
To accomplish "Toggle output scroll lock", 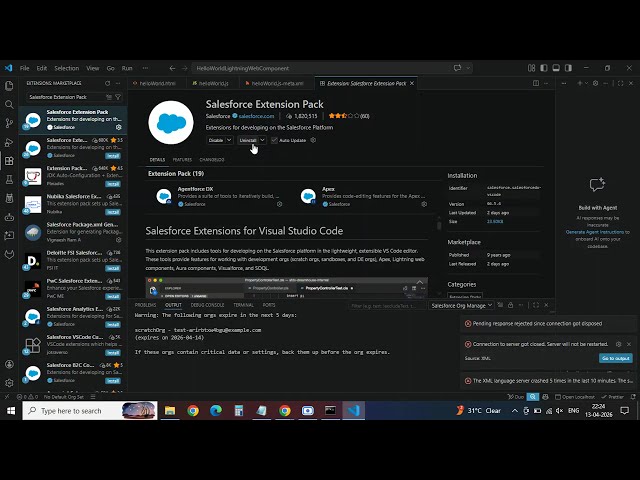I will pos(511,305).
